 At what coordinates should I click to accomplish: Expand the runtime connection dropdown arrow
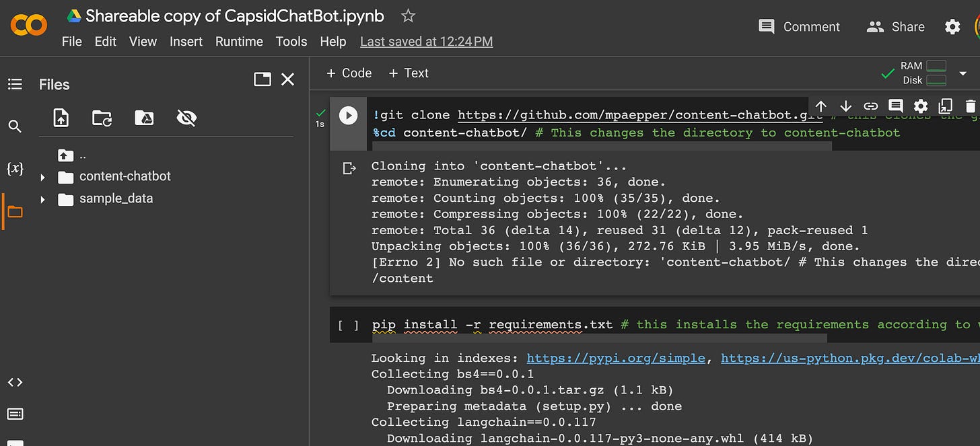(x=963, y=73)
